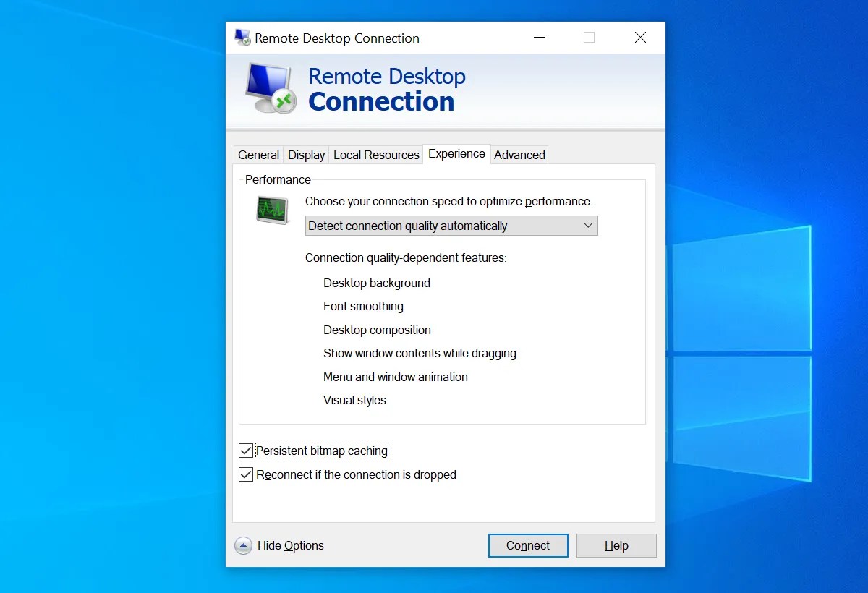The height and width of the screenshot is (593, 868).
Task: Click the dropdown arrow for connection speed
Action: pyautogui.click(x=588, y=225)
